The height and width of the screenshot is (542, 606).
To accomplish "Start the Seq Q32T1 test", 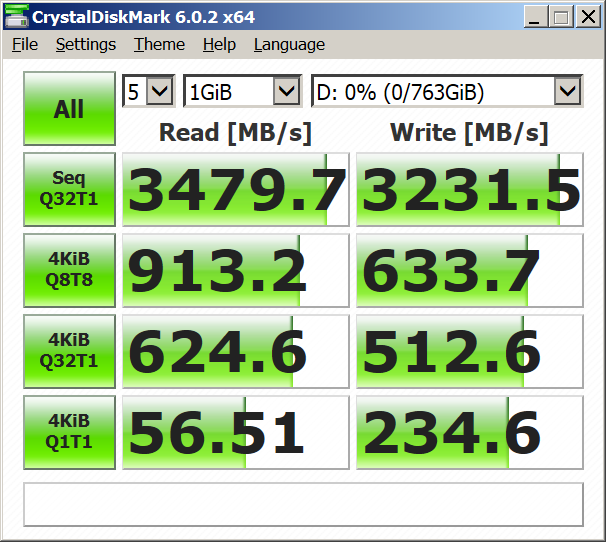I will tap(69, 189).
